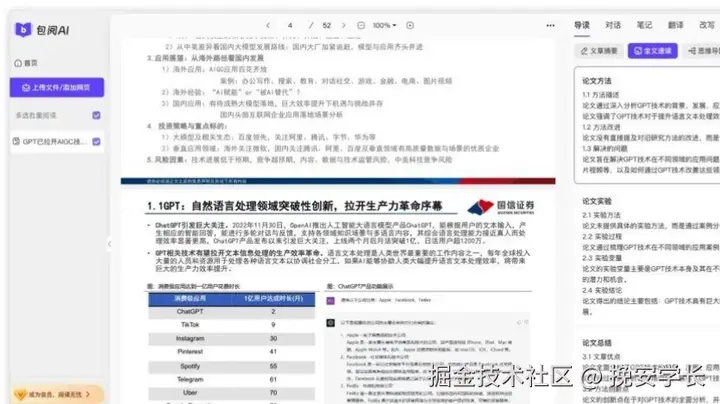720x404 pixels.
Task: Go to previous page arrow
Action: (x=268, y=25)
